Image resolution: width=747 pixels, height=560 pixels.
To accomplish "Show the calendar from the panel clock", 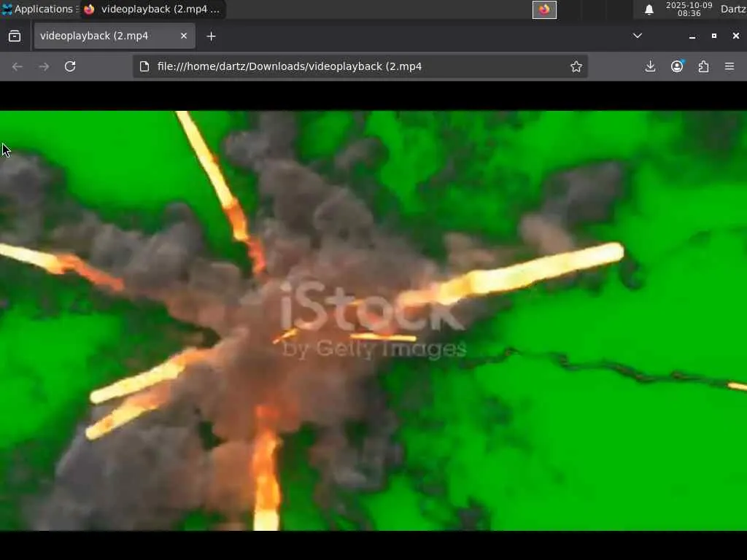I will pos(689,9).
